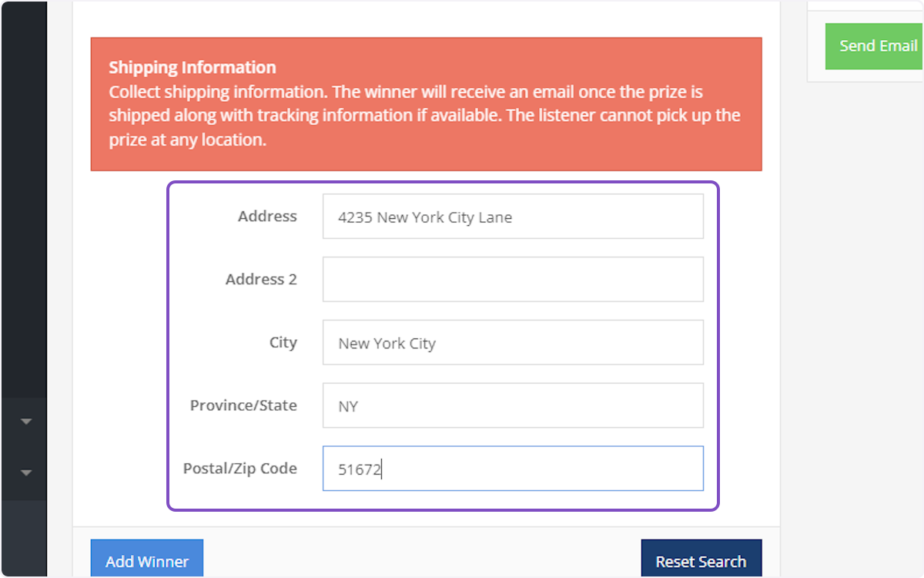924x578 pixels.
Task: Place cursor in Postal/Zip Code field
Action: [x=513, y=469]
